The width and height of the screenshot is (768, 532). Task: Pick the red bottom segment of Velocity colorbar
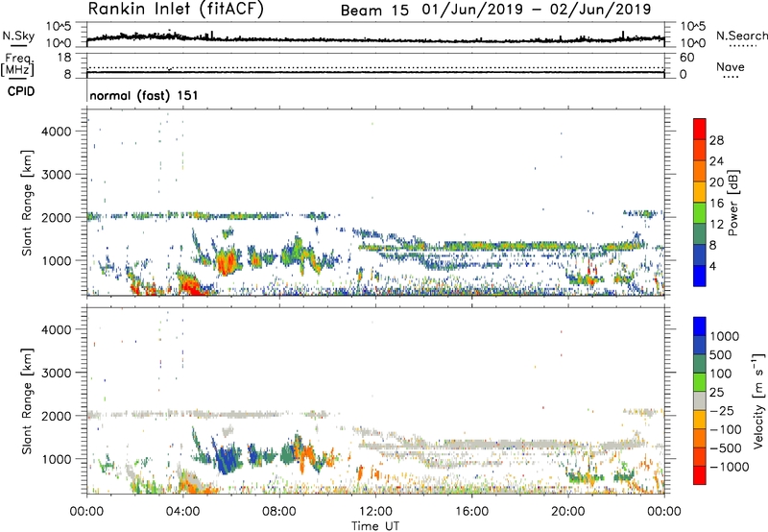coord(700,475)
